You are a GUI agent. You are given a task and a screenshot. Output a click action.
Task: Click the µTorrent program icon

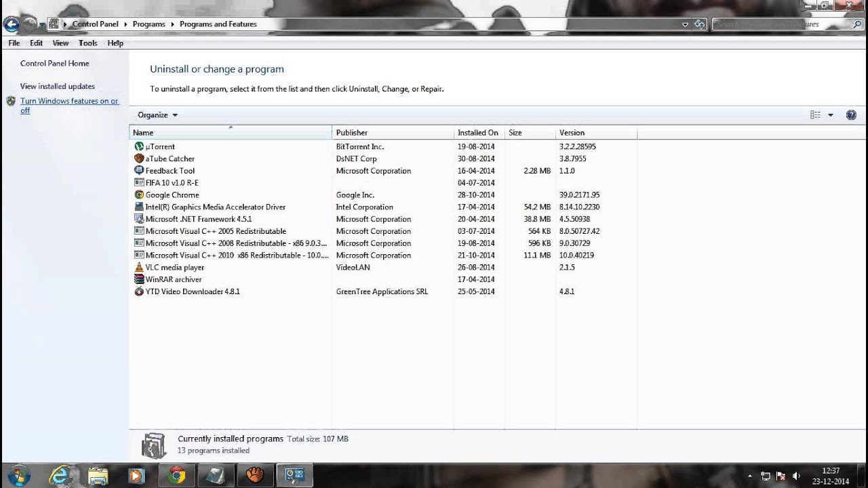(x=139, y=146)
